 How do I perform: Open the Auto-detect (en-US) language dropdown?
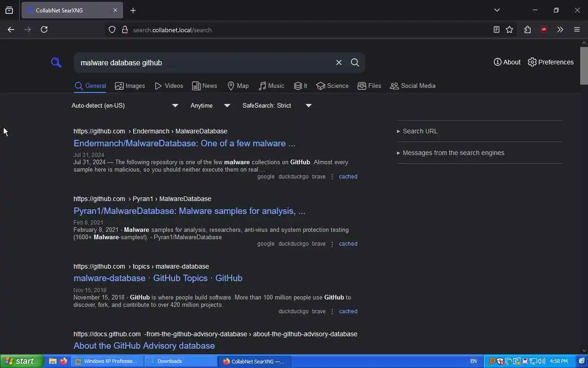click(125, 105)
